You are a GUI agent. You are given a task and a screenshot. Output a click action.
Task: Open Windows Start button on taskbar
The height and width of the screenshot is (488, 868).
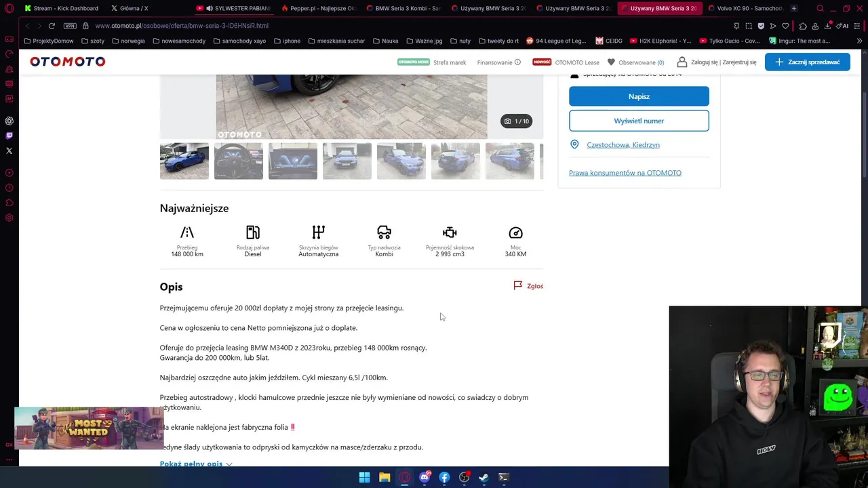(x=364, y=477)
